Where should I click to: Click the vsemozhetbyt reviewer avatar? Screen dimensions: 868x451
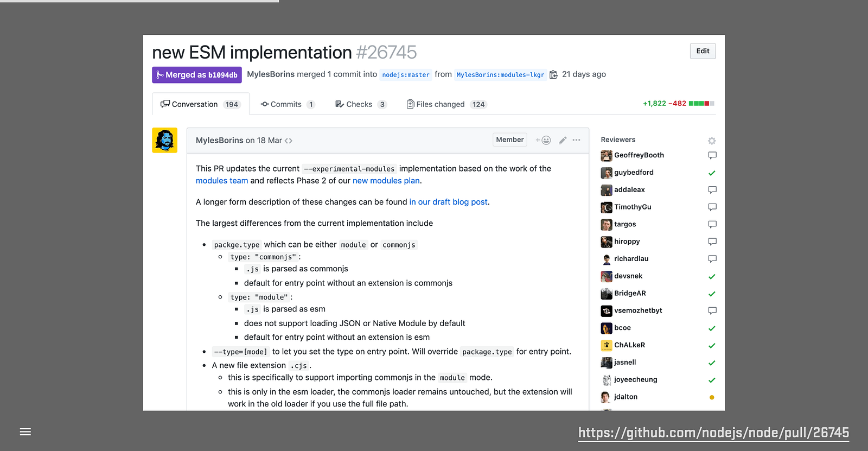(x=607, y=311)
